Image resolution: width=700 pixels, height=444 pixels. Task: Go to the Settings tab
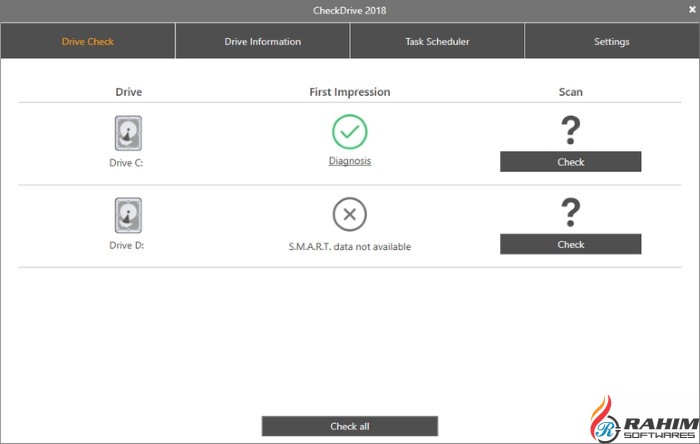(612, 41)
